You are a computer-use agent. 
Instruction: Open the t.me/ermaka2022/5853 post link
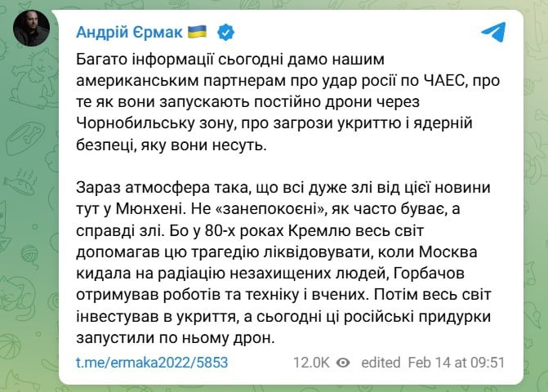click(152, 363)
